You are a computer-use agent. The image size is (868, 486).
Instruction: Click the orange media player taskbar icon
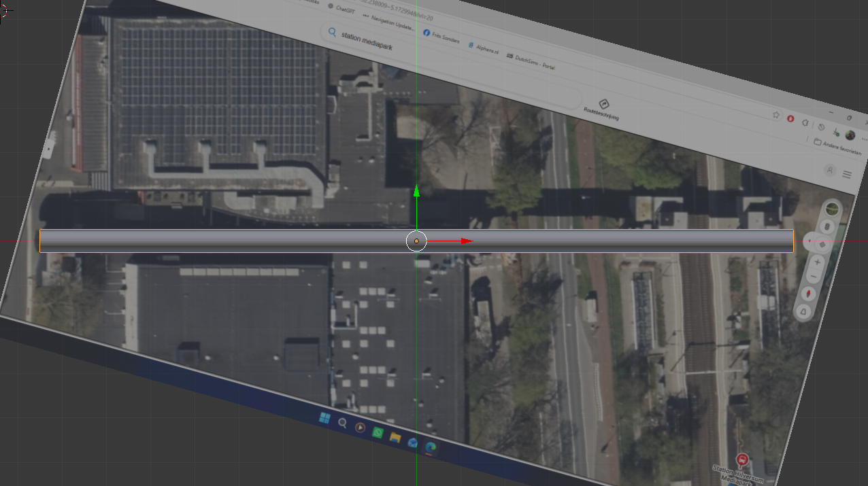[360, 428]
